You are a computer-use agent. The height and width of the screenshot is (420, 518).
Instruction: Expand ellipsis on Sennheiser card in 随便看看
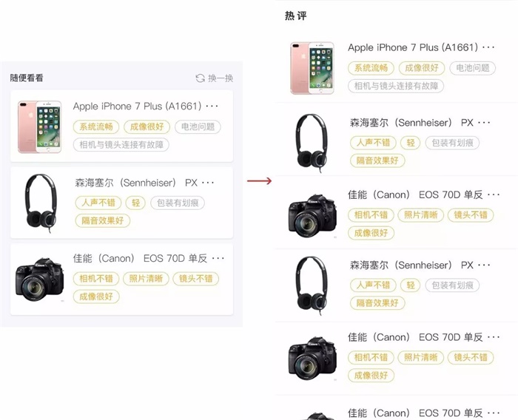click(x=208, y=183)
